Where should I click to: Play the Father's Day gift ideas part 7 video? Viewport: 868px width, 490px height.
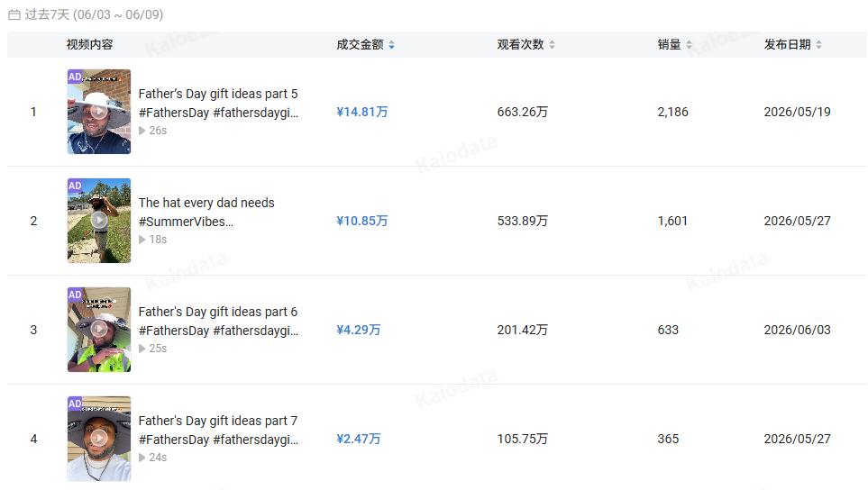(x=99, y=439)
